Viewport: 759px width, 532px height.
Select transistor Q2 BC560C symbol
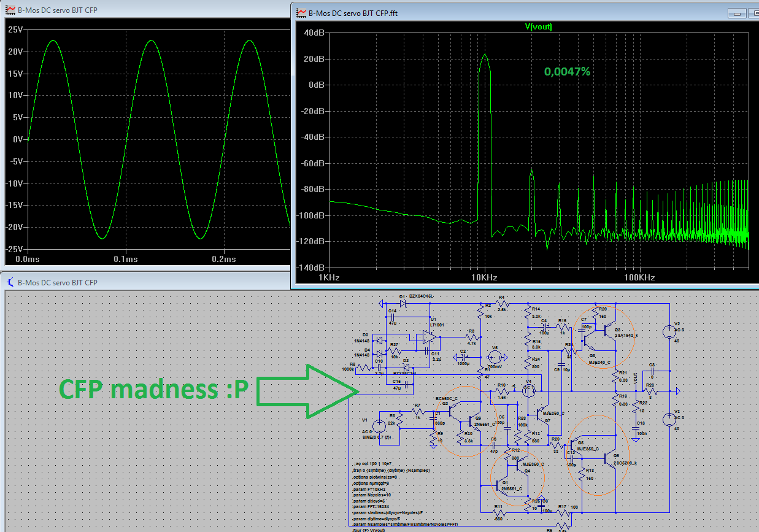click(455, 411)
